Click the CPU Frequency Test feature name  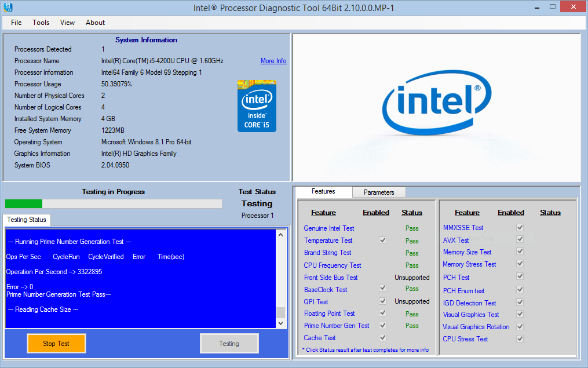click(x=333, y=265)
